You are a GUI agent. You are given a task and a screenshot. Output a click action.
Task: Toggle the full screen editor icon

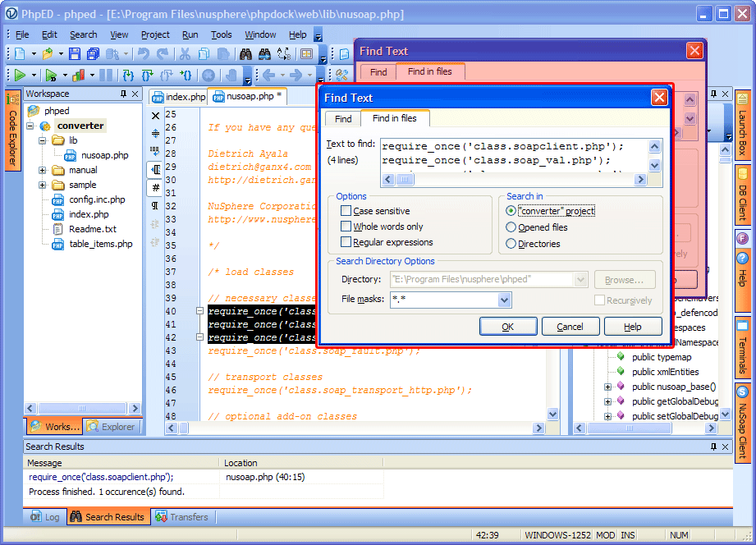pos(307,53)
